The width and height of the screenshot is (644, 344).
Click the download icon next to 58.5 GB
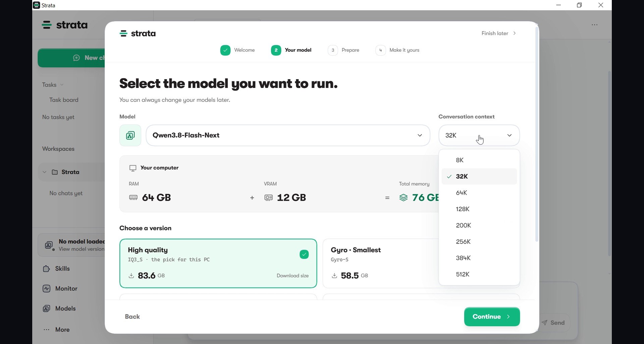tap(334, 276)
